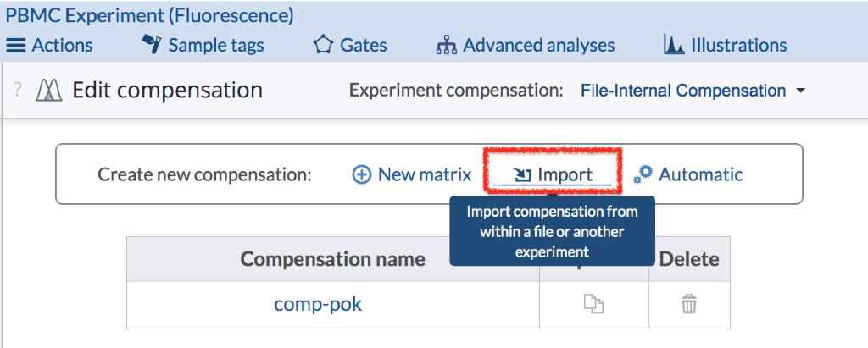The height and width of the screenshot is (348, 868).
Task: Click the Advanced analyses hierarchy icon
Action: pyautogui.click(x=446, y=46)
